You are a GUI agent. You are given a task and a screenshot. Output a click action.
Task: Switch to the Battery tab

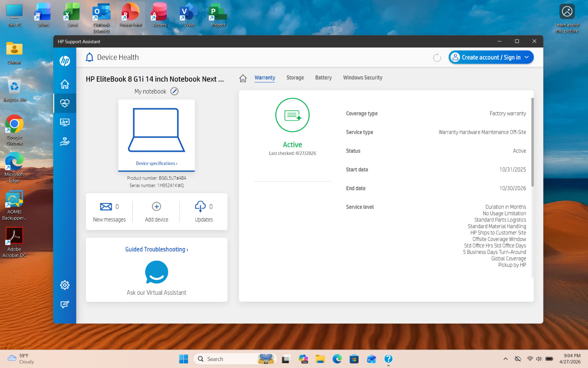323,78
